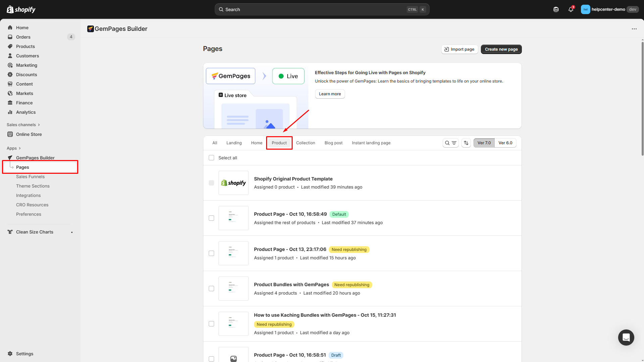This screenshot has width=644, height=362.
Task: Expand the Apps section chevron
Action: click(20, 148)
